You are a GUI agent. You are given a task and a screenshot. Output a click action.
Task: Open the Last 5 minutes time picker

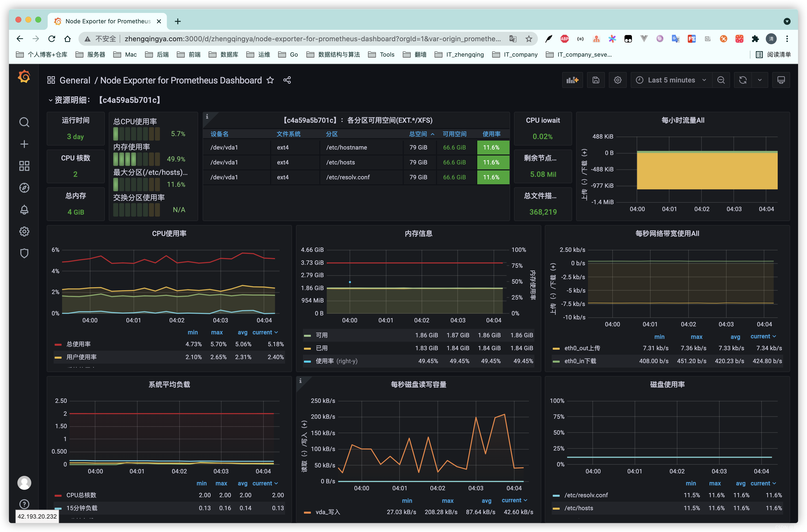tap(671, 80)
